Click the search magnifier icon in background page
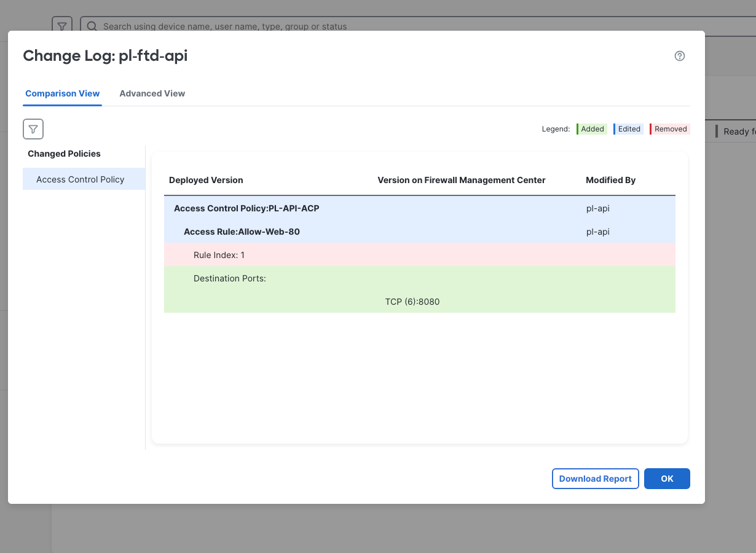Image resolution: width=756 pixels, height=553 pixels. (x=92, y=26)
